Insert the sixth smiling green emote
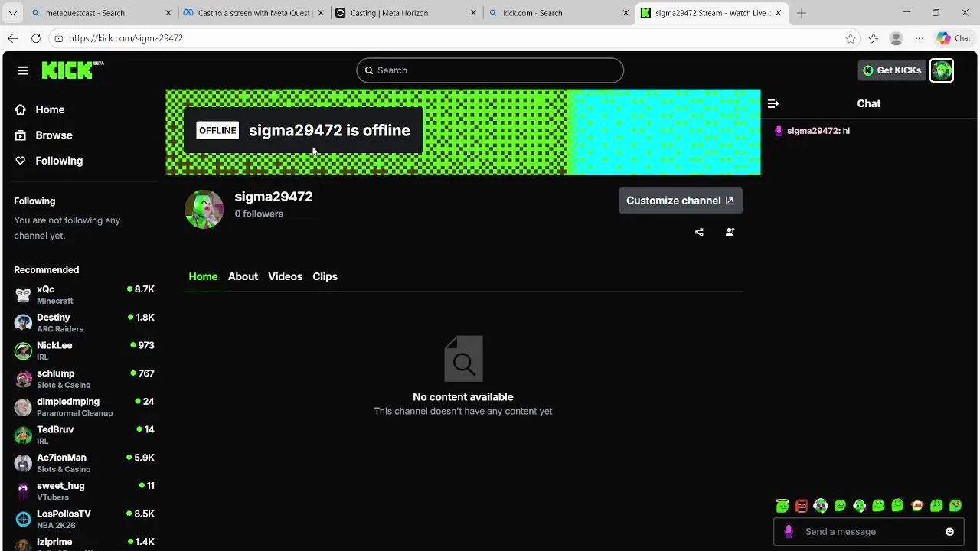 tap(878, 506)
